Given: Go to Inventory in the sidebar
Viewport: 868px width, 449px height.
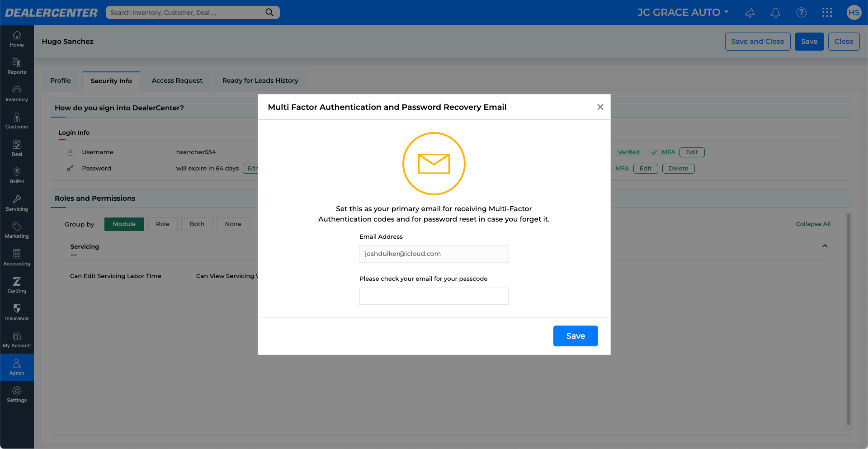Looking at the screenshot, I should pyautogui.click(x=17, y=94).
